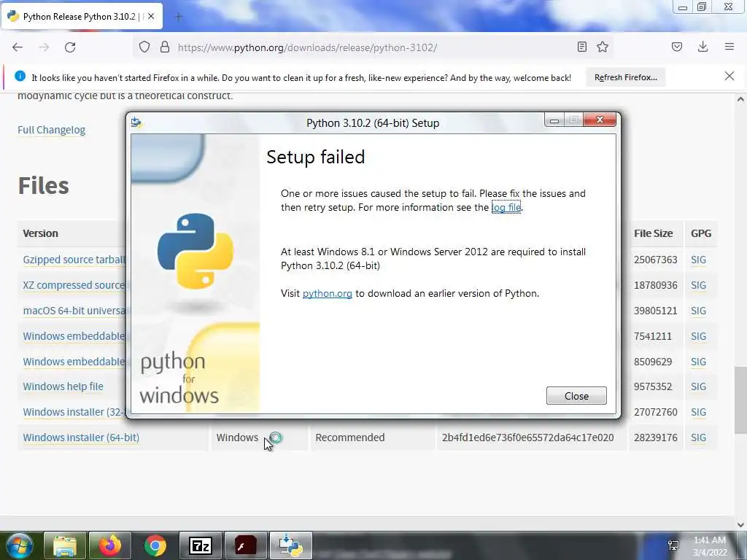747x560 pixels.
Task: Download the Gzipped source tarball
Action: click(x=74, y=260)
